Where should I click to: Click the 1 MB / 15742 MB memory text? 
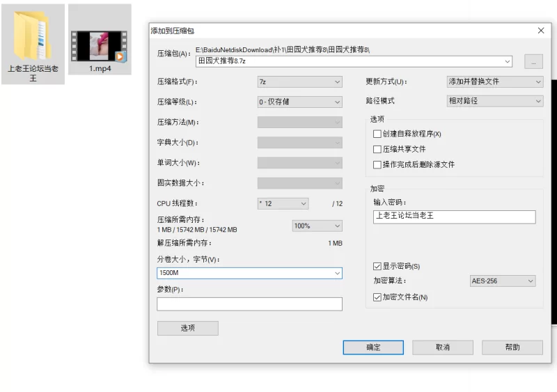point(197,230)
